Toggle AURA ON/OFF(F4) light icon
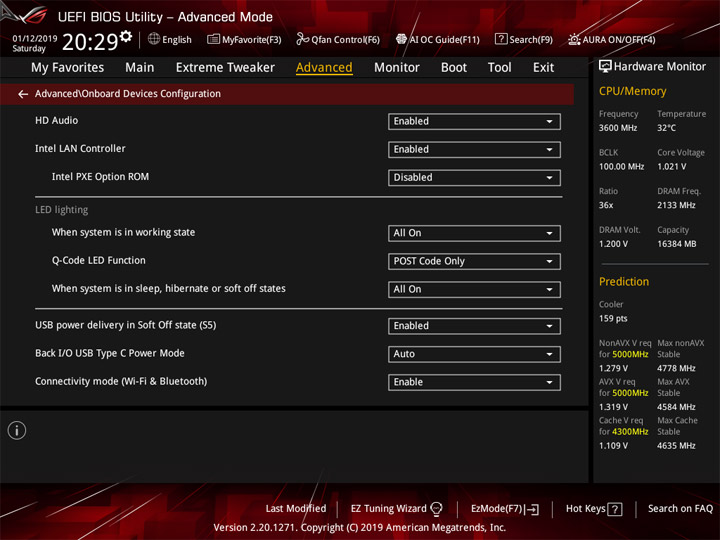Screen dimensions: 720x540 [574, 39]
